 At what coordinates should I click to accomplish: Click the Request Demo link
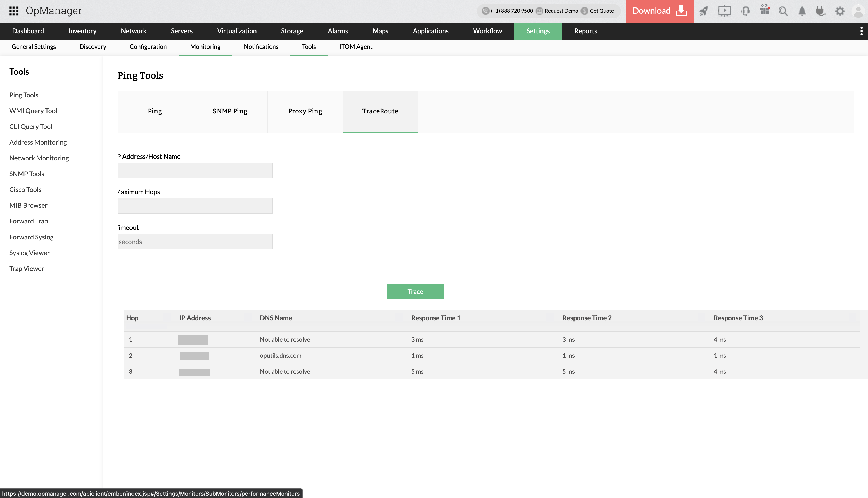pyautogui.click(x=561, y=11)
